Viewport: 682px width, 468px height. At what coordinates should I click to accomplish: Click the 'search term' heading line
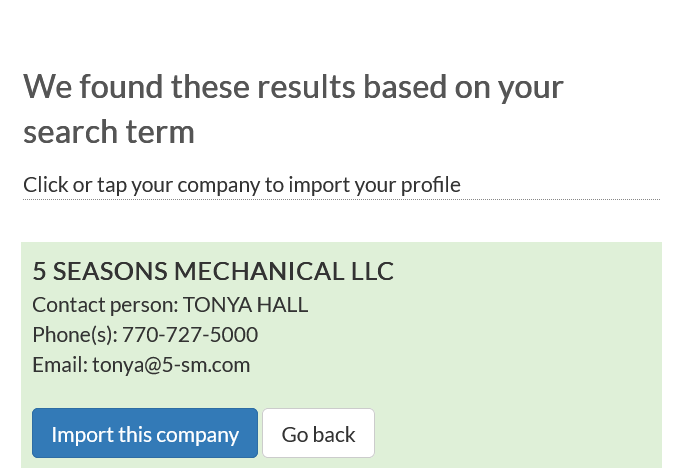point(109,131)
